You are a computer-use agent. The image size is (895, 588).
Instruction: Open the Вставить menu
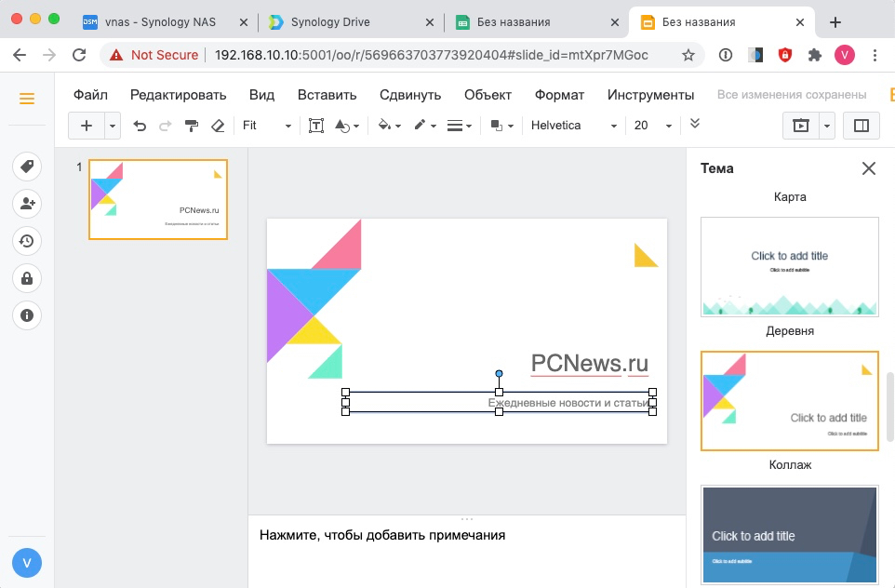(327, 95)
